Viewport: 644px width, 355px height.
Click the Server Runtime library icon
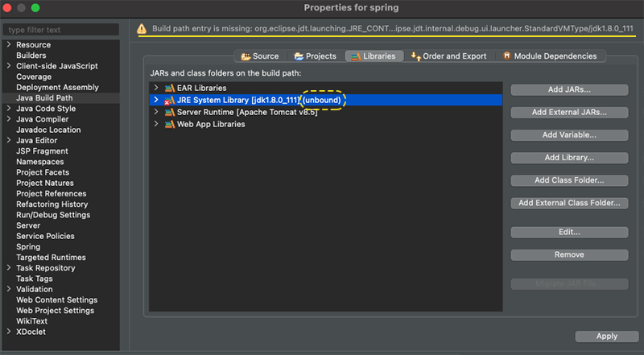(170, 112)
